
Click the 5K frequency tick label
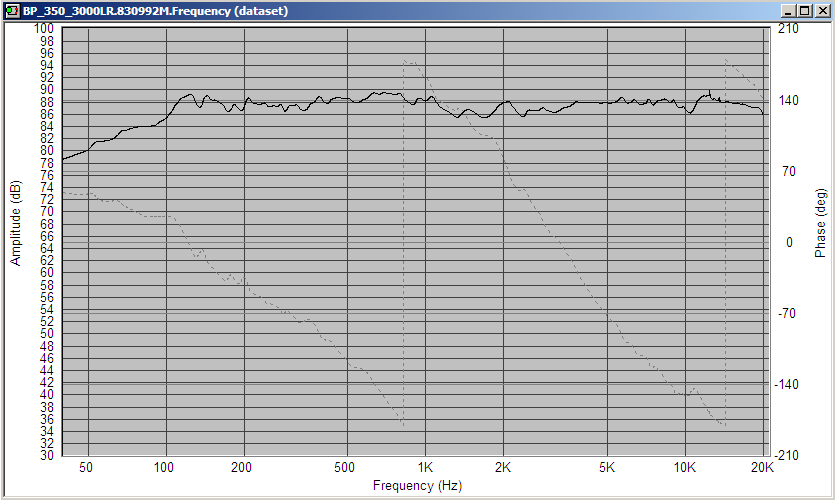coord(607,468)
